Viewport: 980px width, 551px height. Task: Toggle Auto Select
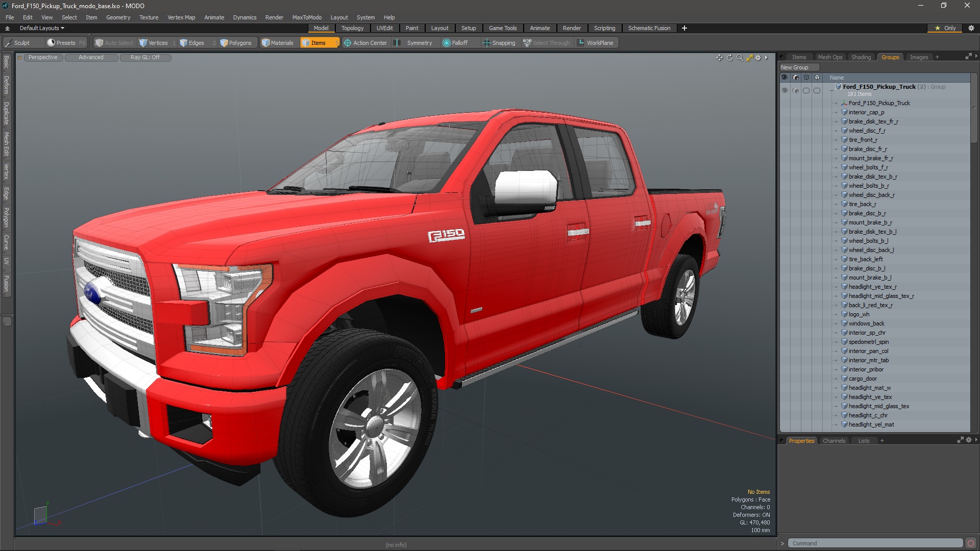(114, 43)
